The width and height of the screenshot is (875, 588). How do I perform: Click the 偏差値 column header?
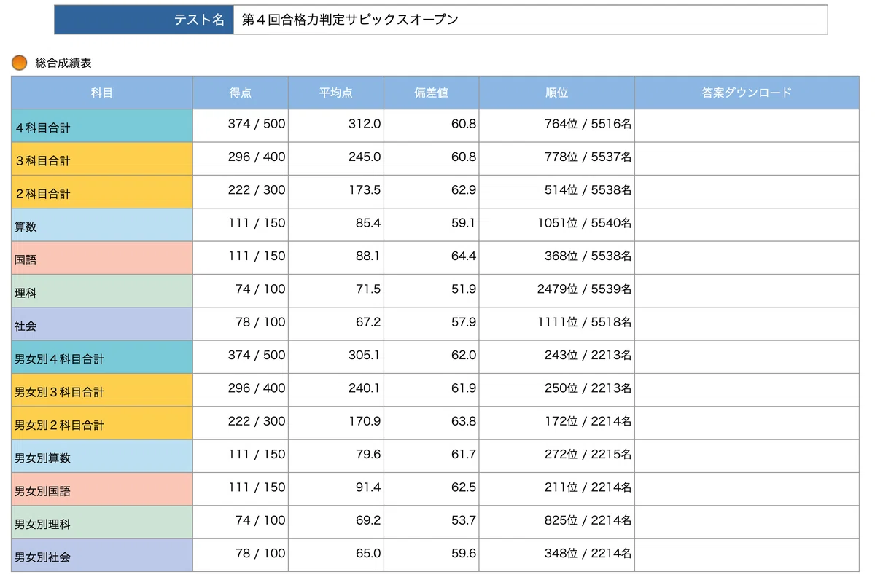coord(432,93)
